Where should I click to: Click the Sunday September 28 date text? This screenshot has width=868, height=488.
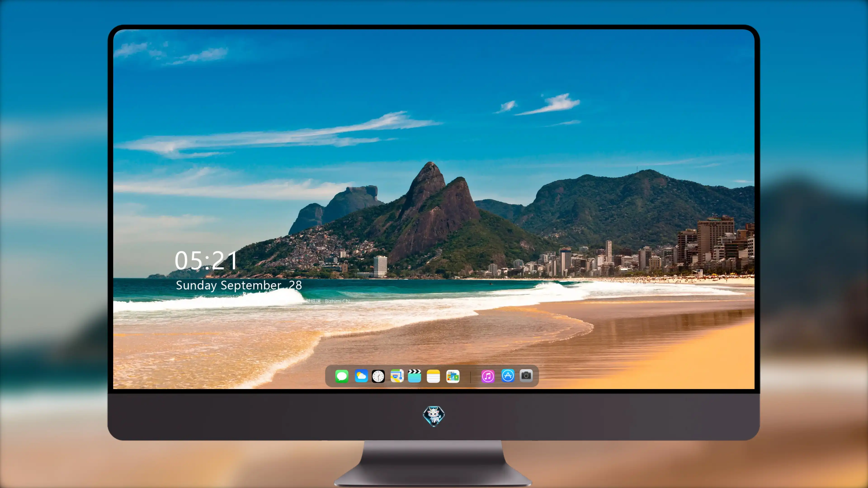[238, 285]
